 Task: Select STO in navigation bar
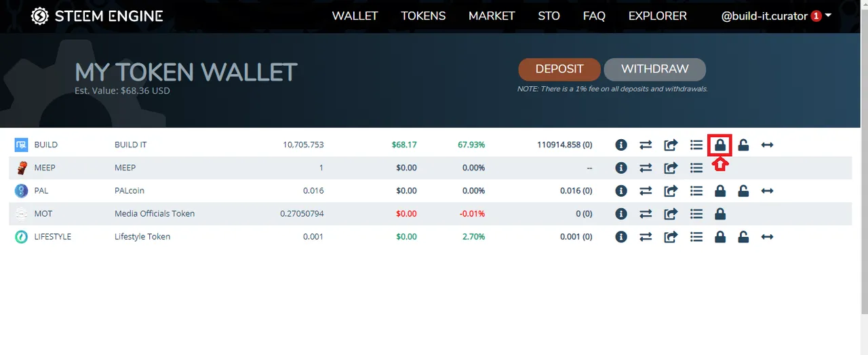(x=549, y=16)
